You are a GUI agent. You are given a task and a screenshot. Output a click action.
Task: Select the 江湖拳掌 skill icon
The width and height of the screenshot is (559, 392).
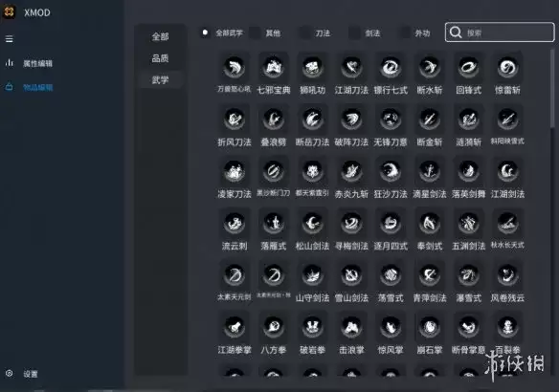pyautogui.click(x=235, y=327)
